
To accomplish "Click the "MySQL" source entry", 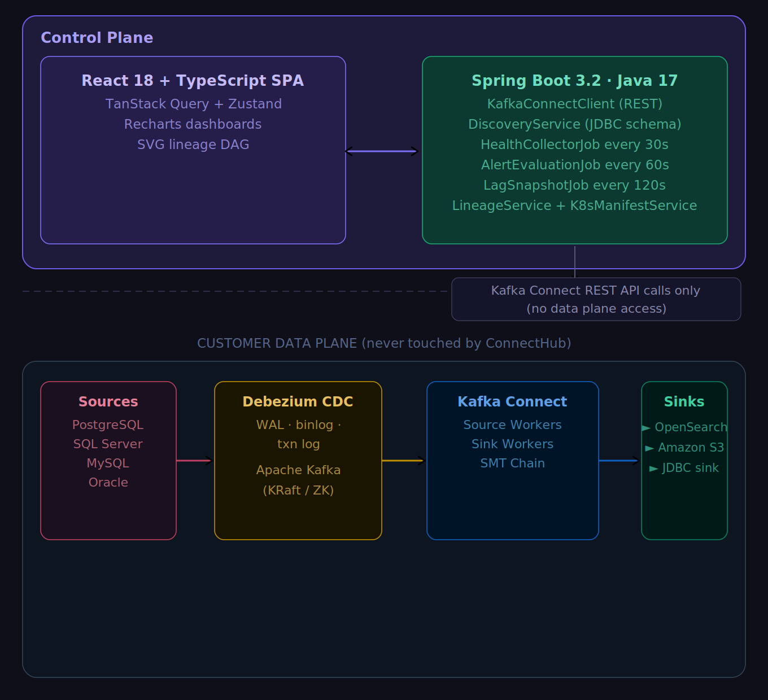I will click(108, 463).
